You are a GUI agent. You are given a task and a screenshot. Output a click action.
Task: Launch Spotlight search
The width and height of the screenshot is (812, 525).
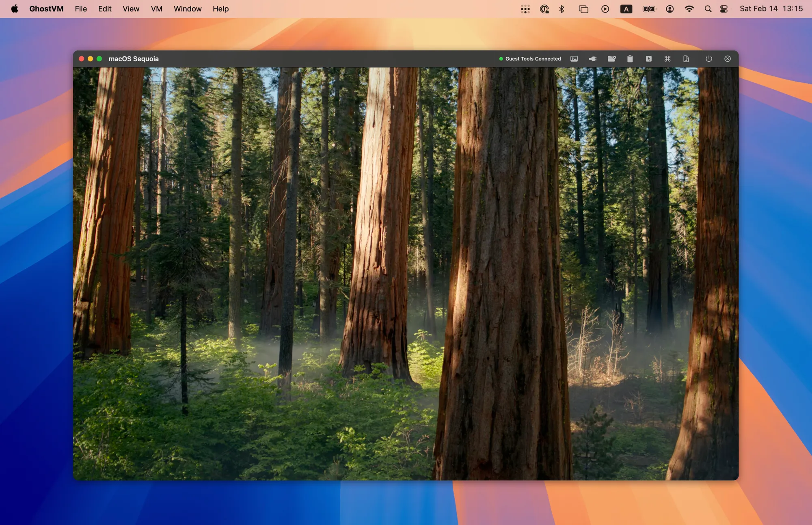708,9
